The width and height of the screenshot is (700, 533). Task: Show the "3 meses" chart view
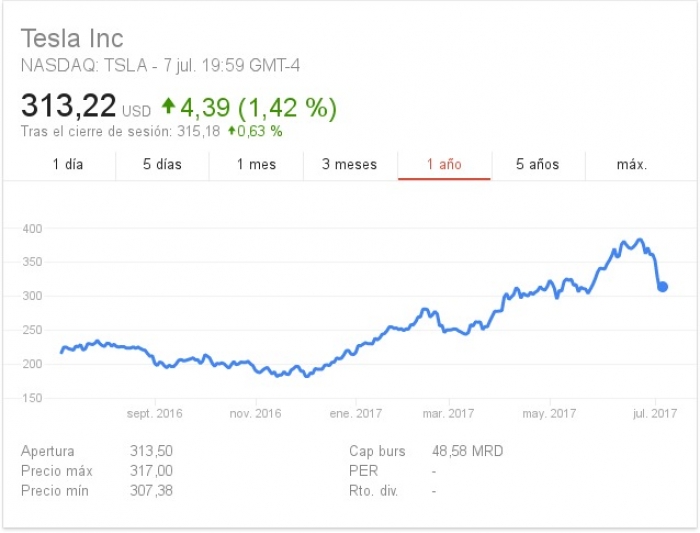click(350, 164)
